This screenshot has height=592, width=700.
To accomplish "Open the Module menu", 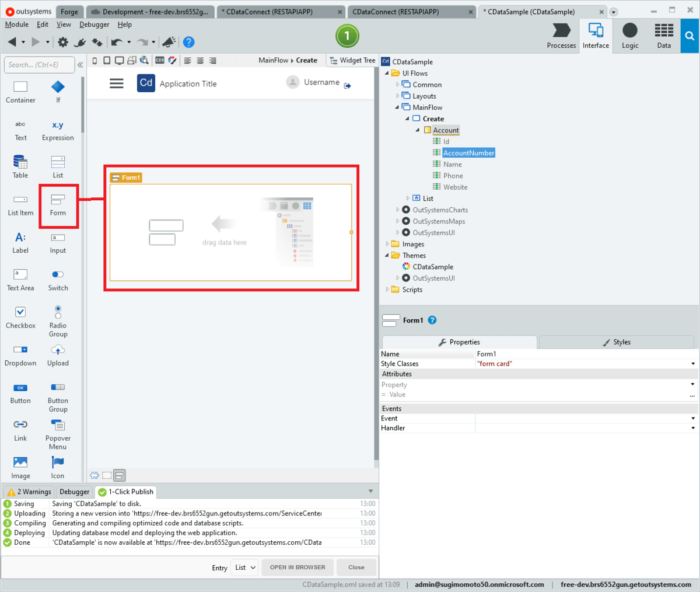I will pos(16,25).
